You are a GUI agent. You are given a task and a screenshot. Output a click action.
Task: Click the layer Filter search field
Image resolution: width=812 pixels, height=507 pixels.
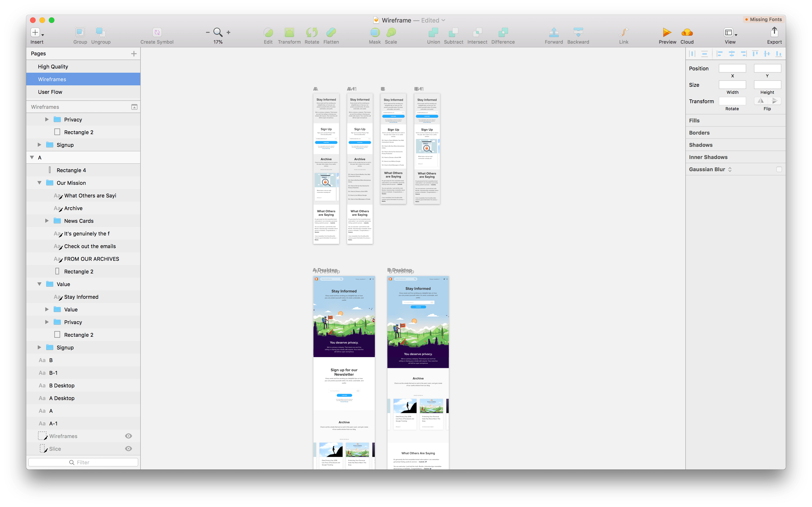(x=83, y=462)
